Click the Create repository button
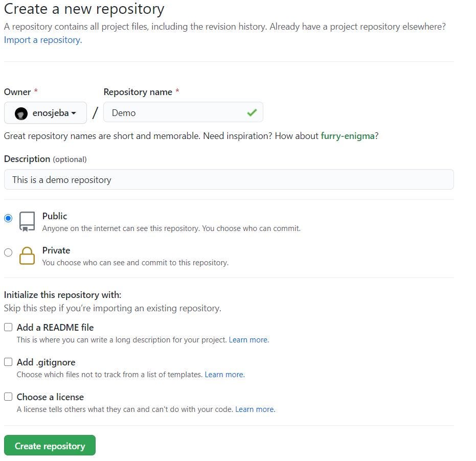This screenshot has width=476, height=461. coord(50,446)
